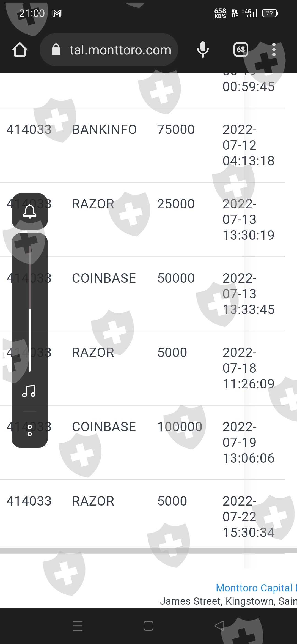Image resolution: width=297 pixels, height=644 pixels.
Task: Tap the RAZOR 25000 transaction amount
Action: 176,204
